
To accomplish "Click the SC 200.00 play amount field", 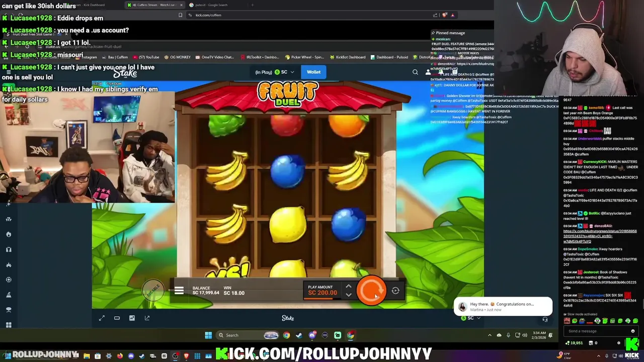I will pyautogui.click(x=322, y=290).
